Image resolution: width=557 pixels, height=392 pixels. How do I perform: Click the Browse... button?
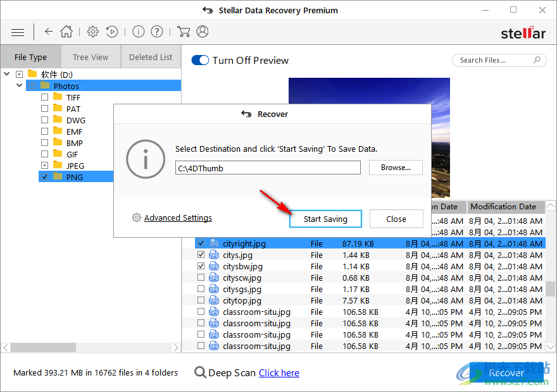tap(396, 168)
